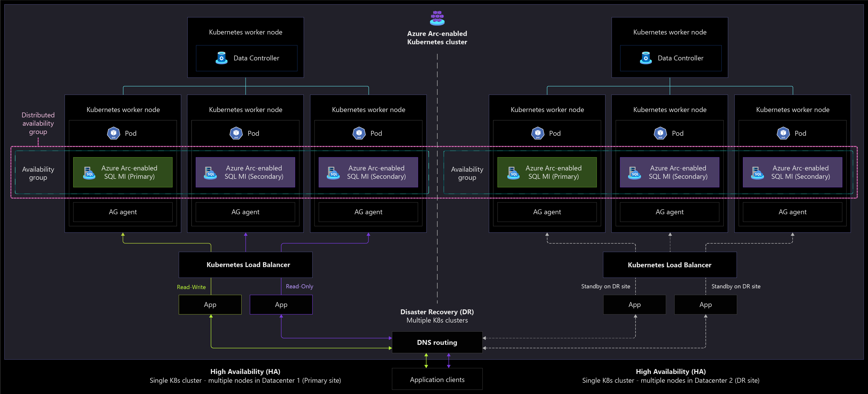Click the Data Controller icon in Datacenter 2 cluster
The image size is (868, 394).
(x=646, y=58)
